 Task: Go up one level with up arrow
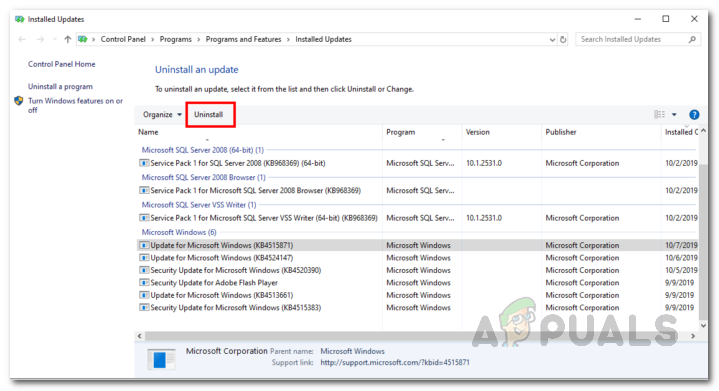(67, 39)
